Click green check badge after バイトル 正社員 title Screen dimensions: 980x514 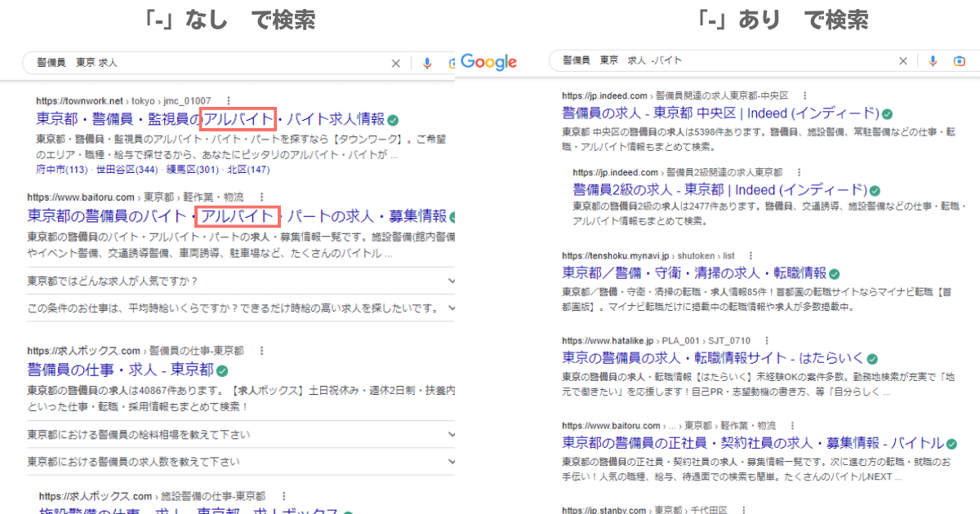click(951, 443)
